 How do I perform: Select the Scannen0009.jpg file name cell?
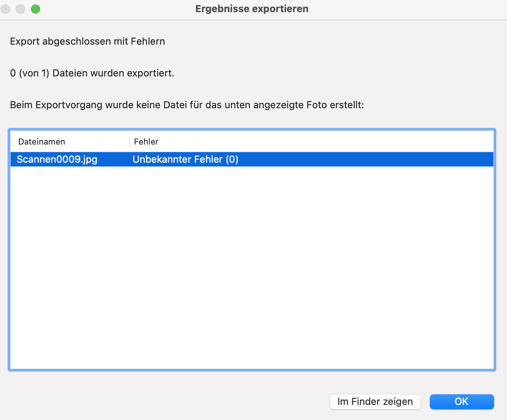57,159
